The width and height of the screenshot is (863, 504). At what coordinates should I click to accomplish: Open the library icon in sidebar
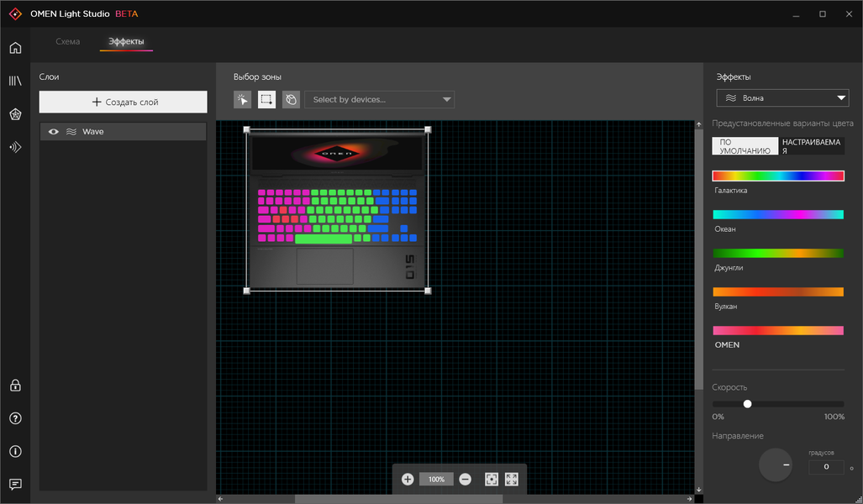click(15, 81)
